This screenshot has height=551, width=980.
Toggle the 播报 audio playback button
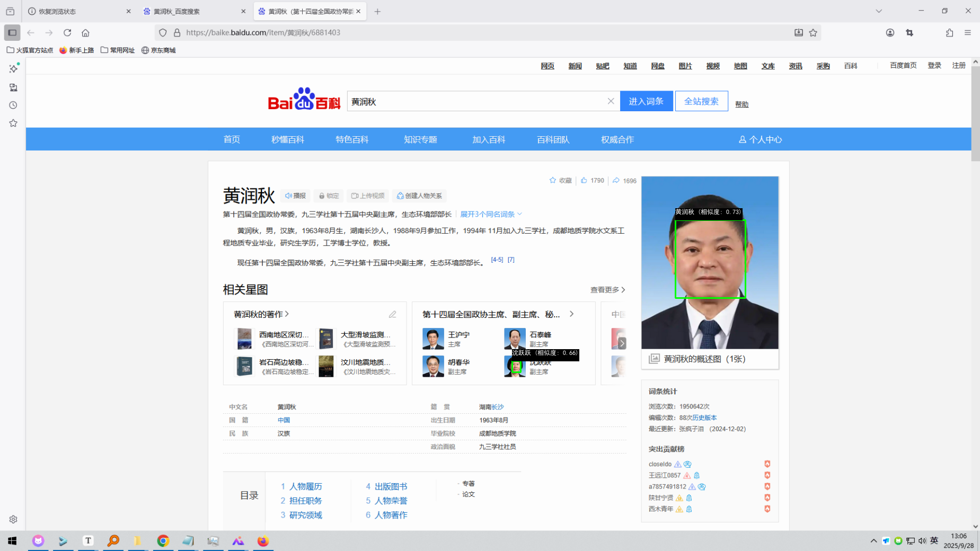[x=295, y=195]
